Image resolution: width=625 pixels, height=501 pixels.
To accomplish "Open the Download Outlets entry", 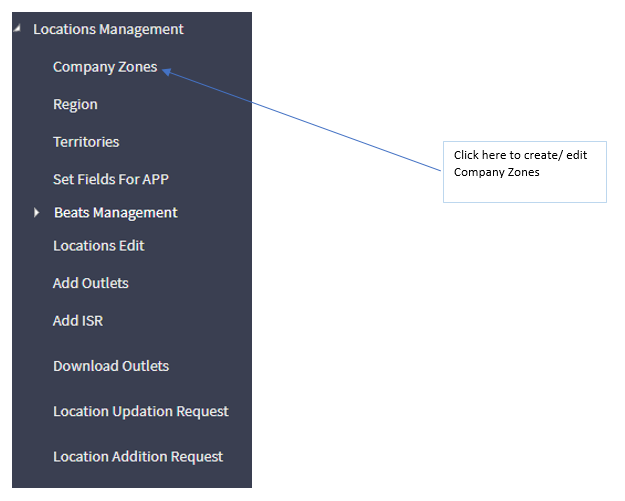I will 111,366.
